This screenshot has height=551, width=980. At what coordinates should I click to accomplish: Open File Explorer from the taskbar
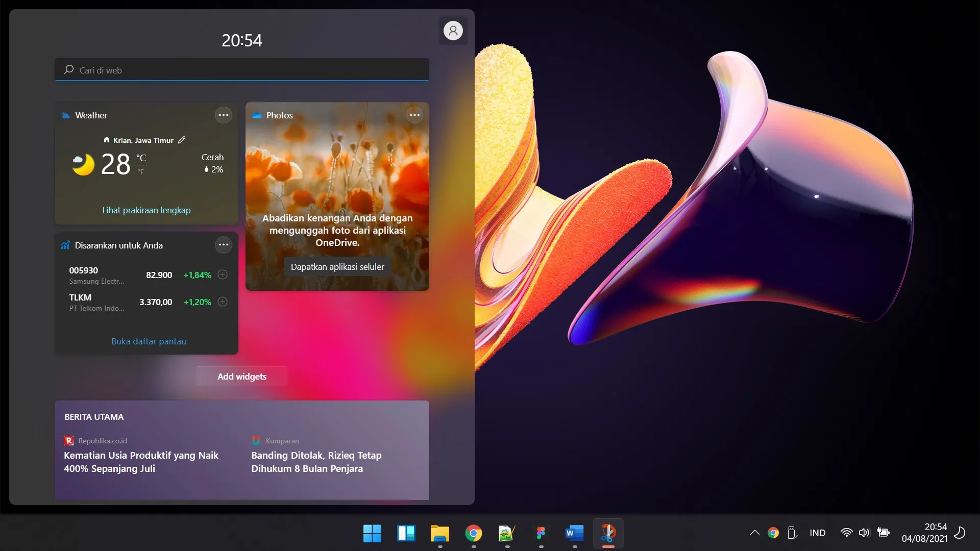coord(439,533)
